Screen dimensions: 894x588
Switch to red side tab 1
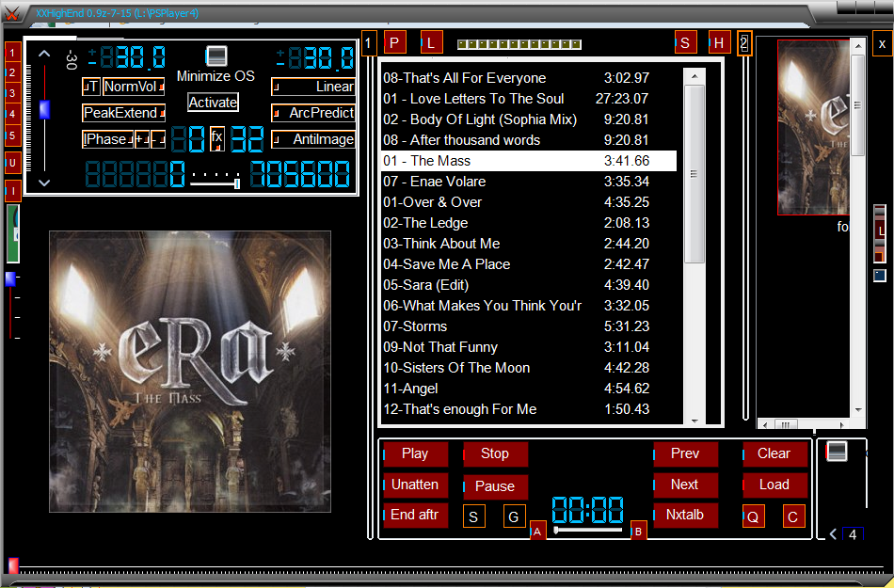12,53
